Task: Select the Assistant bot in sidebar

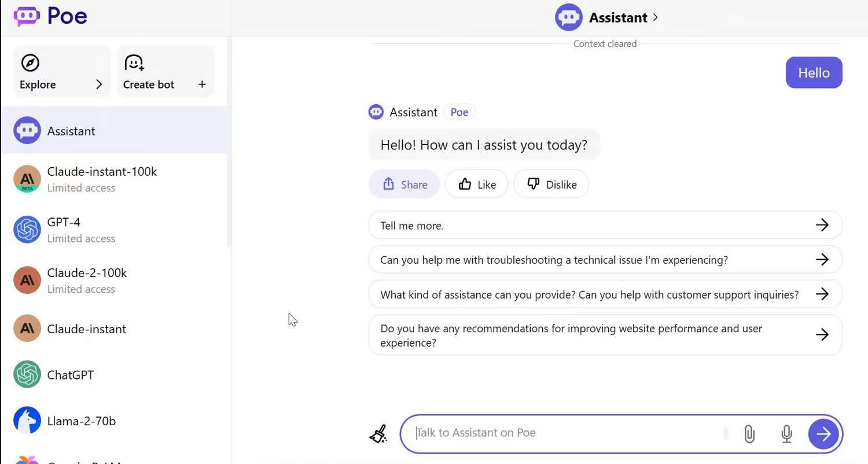Action: 114,131
